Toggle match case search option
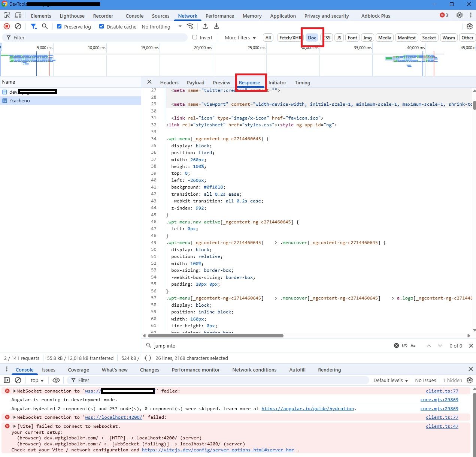The height and width of the screenshot is (457, 476). pos(413,346)
